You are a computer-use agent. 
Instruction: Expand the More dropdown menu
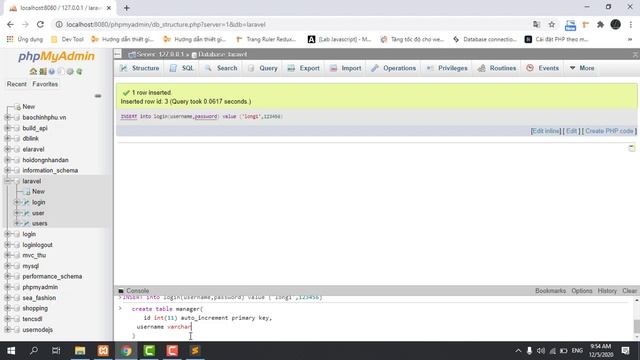pyautogui.click(x=582, y=68)
